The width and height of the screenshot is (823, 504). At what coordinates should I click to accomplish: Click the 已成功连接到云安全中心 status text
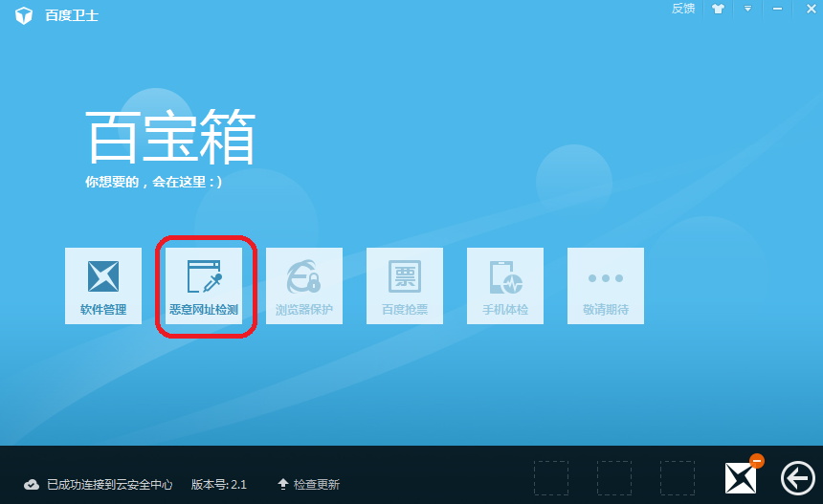pyautogui.click(x=110, y=485)
